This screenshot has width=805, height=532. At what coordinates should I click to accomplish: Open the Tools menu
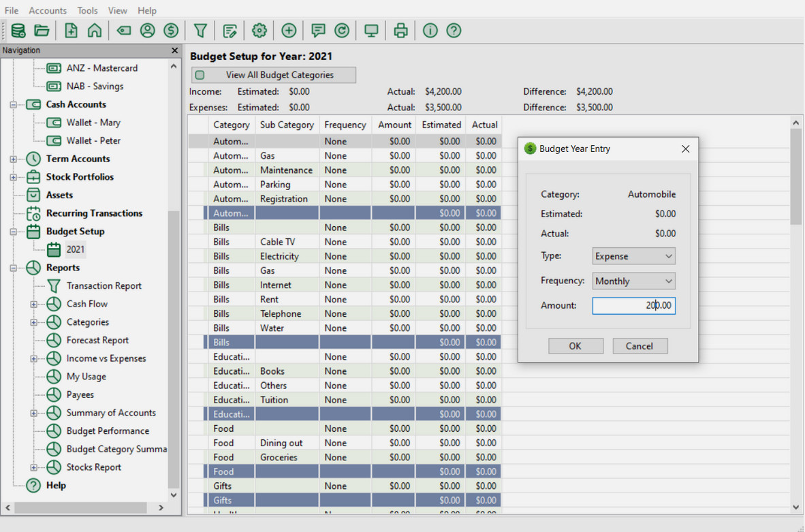(x=87, y=10)
